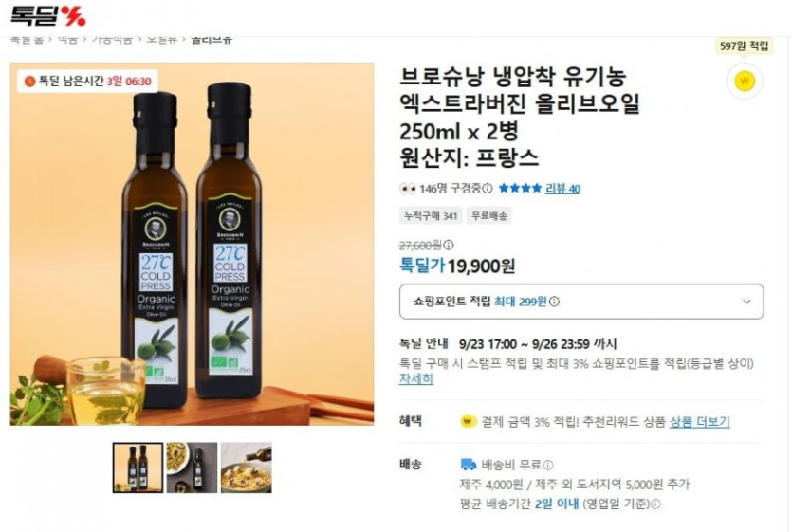
Task: Select the first two-bottle thumbnail
Action: click(138, 468)
